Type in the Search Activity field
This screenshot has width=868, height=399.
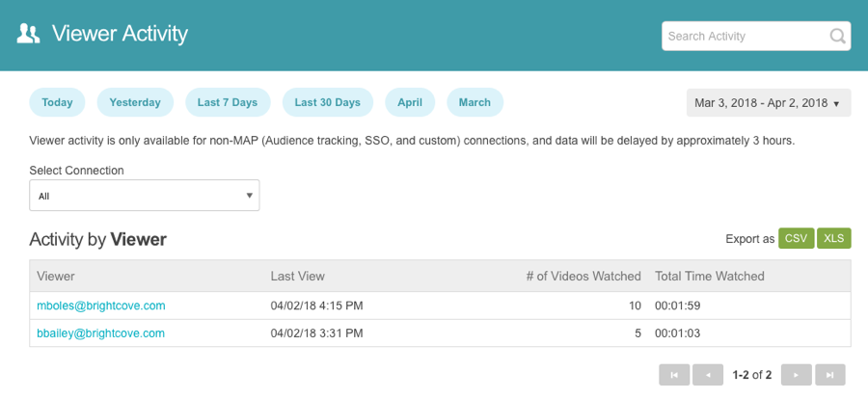pyautogui.click(x=745, y=37)
